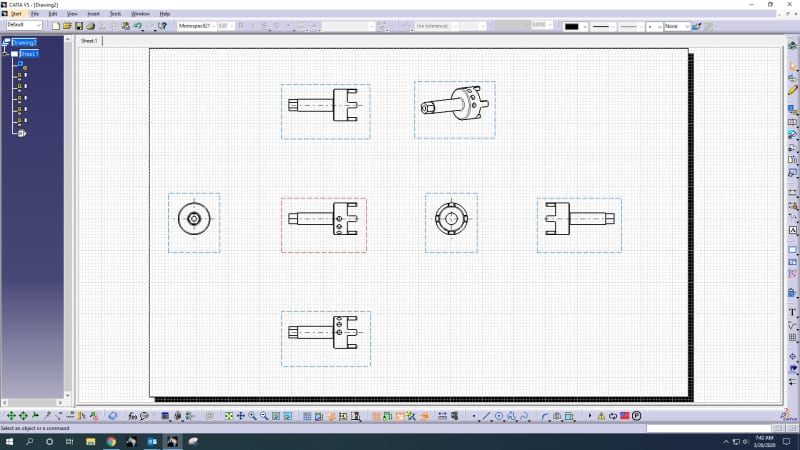The image size is (800, 450).
Task: Select the top view frame above the front view
Action: click(x=326, y=112)
